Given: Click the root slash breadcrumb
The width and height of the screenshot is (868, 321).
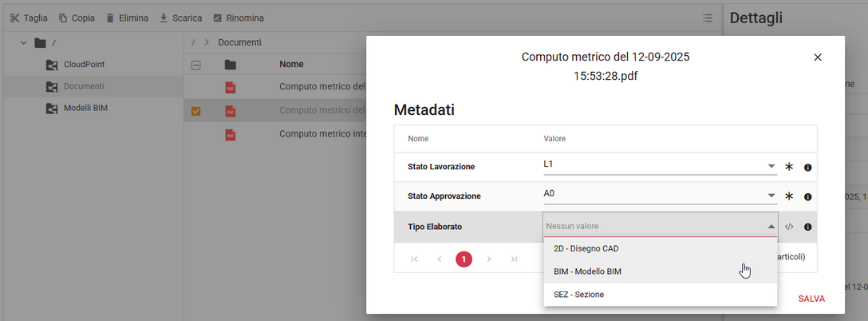Looking at the screenshot, I should [193, 42].
